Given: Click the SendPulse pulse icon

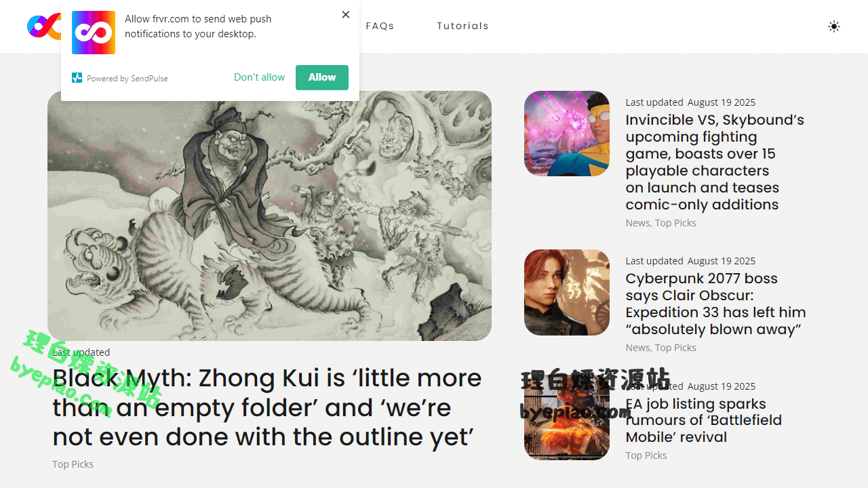Looking at the screenshot, I should (x=77, y=78).
